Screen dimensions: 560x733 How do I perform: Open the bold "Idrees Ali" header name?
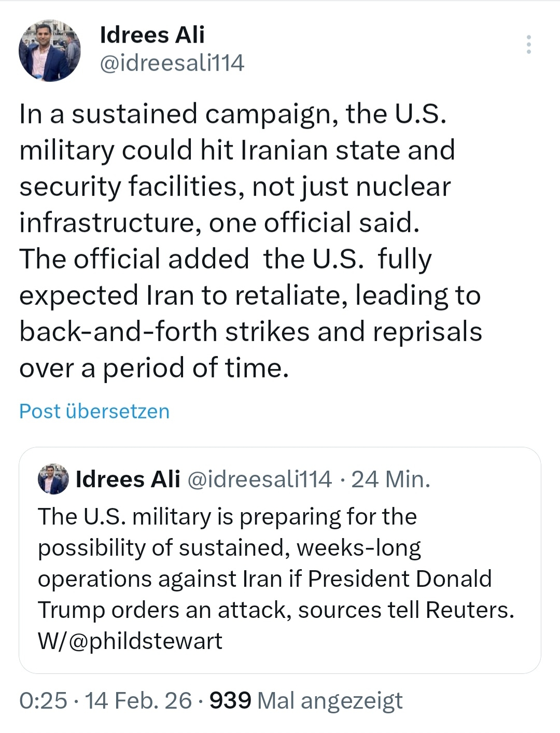tap(152, 35)
